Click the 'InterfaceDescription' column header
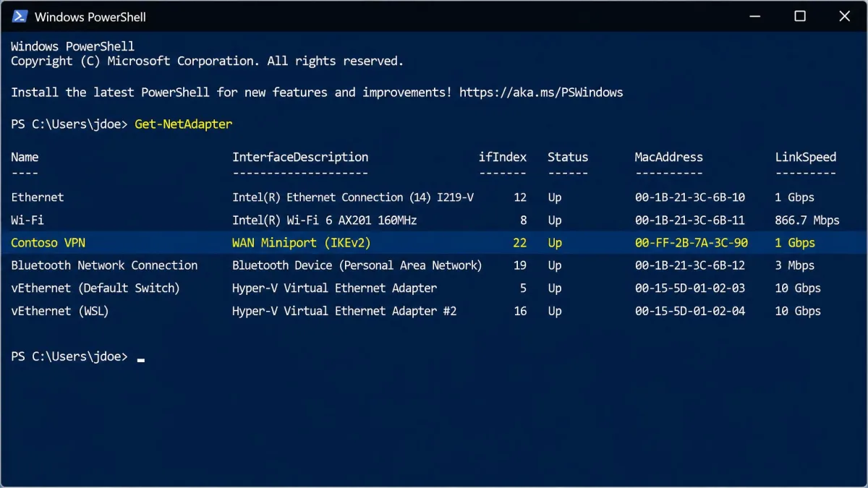Image resolution: width=868 pixels, height=488 pixels. tap(300, 157)
